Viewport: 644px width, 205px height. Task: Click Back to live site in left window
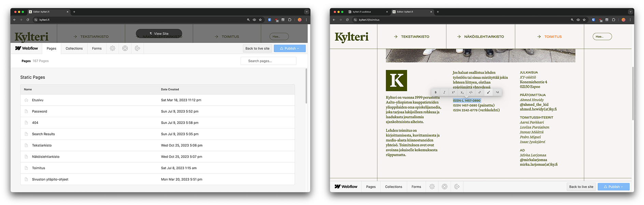(257, 49)
